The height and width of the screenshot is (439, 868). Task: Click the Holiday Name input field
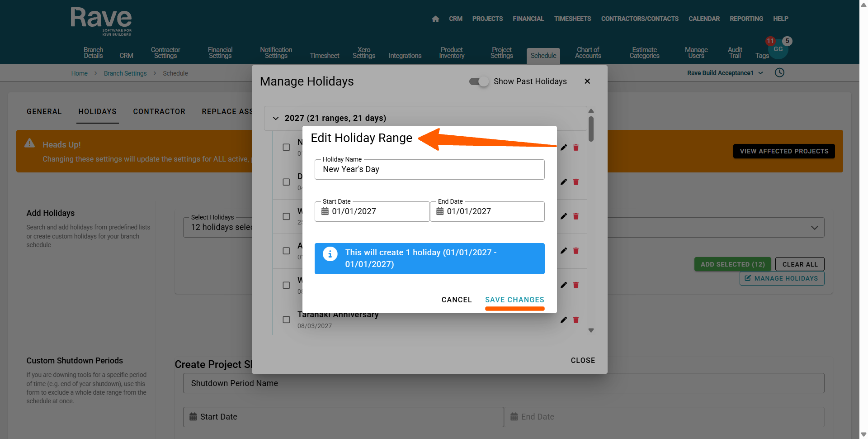click(x=429, y=169)
